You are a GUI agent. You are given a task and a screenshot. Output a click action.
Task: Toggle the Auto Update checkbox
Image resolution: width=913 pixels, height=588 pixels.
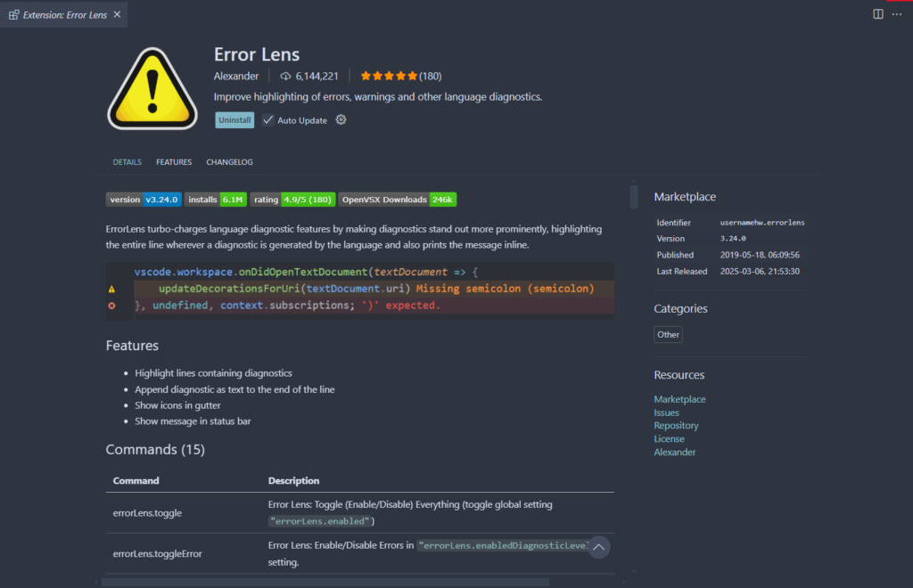pyautogui.click(x=267, y=119)
